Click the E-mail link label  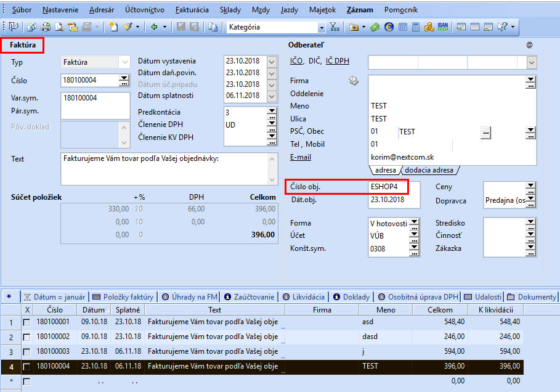301,157
